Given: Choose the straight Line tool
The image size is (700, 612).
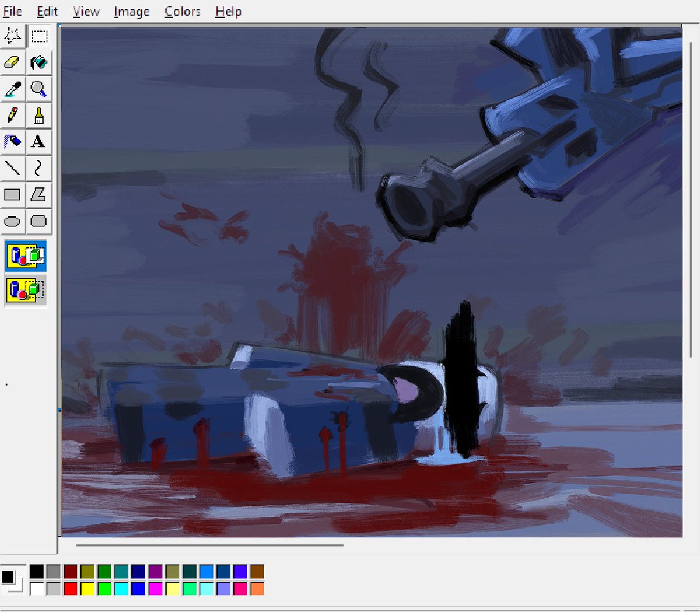Looking at the screenshot, I should (x=13, y=168).
